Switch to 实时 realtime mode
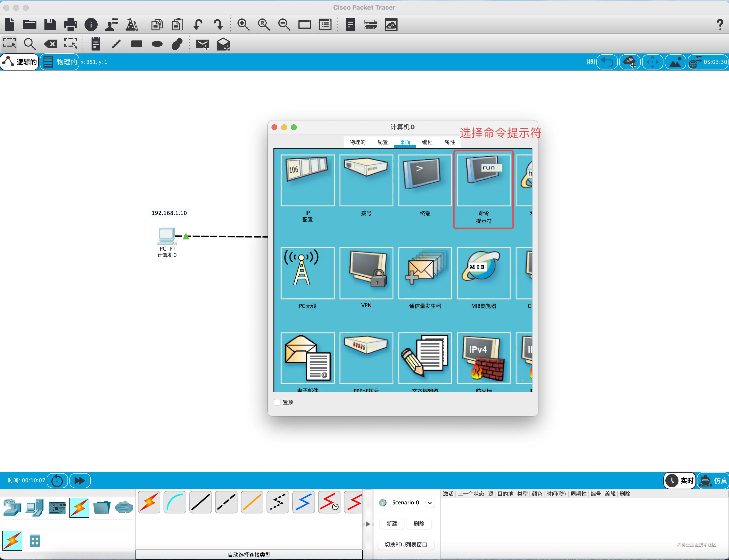The height and width of the screenshot is (560, 729). (680, 480)
